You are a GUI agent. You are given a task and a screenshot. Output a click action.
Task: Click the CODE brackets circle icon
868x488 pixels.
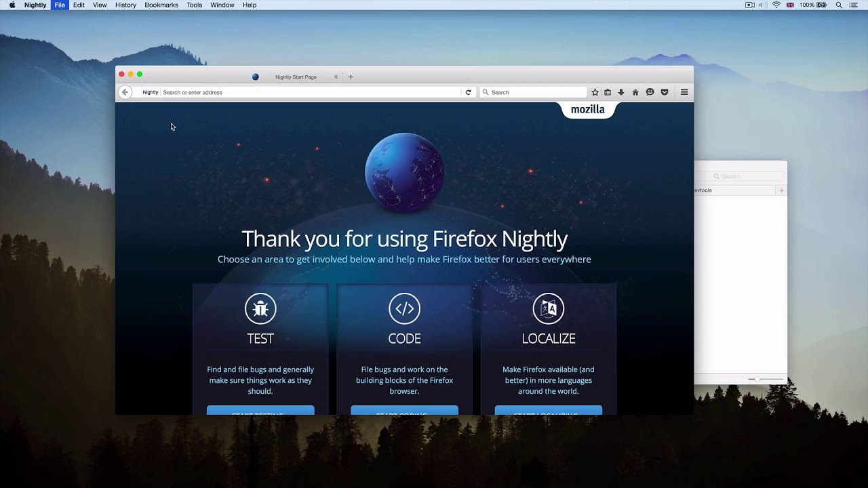(x=404, y=309)
